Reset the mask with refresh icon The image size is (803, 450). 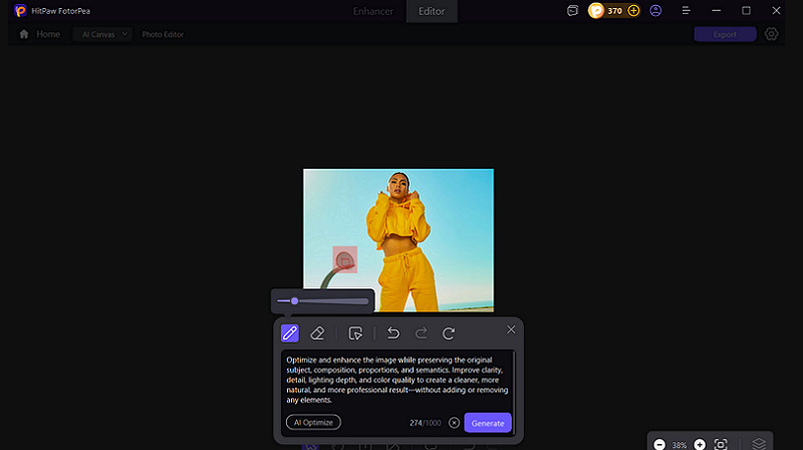click(x=449, y=333)
